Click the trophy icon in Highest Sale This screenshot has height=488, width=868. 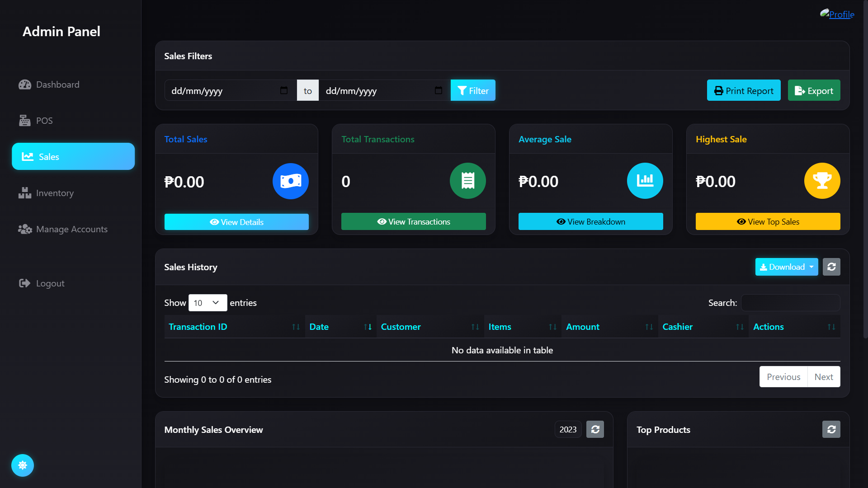[x=822, y=181]
